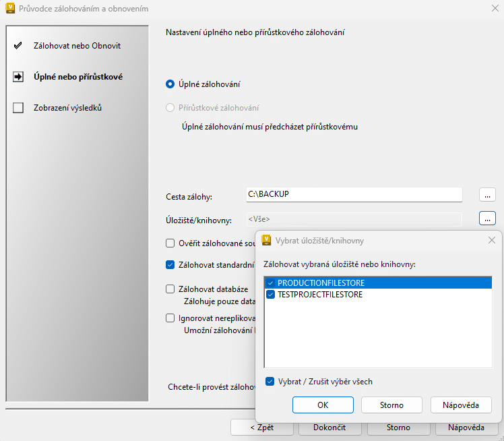Click the label Zálohovat vybraná úložiště nebo knihovny

pos(340,264)
